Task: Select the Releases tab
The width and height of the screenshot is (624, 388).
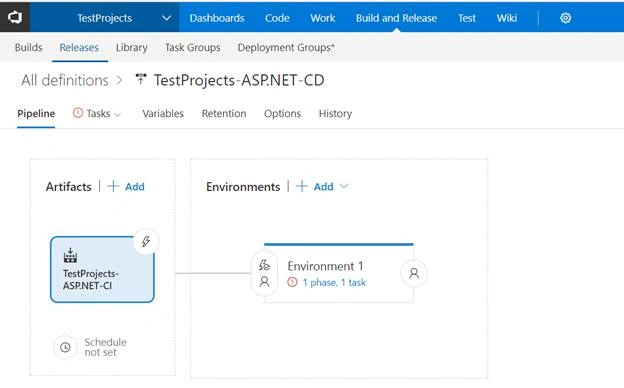Action: point(79,47)
